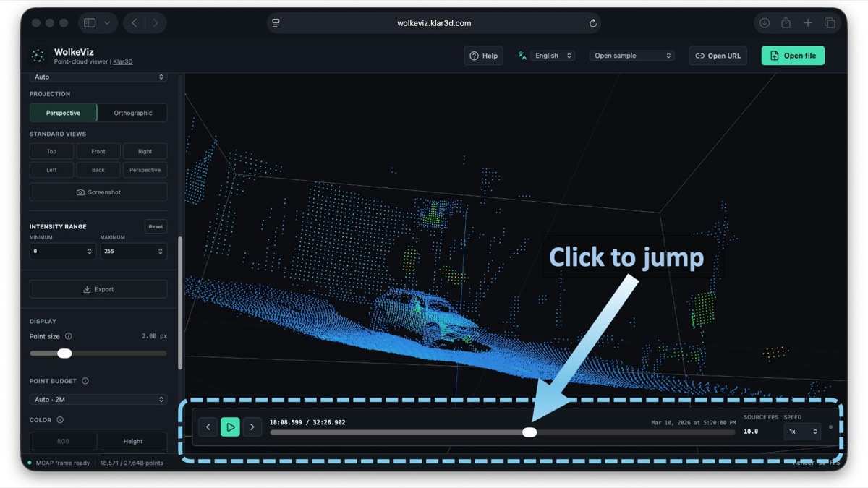This screenshot has width=868, height=488.
Task: Reload the page with the refresh icon
Action: (x=593, y=23)
